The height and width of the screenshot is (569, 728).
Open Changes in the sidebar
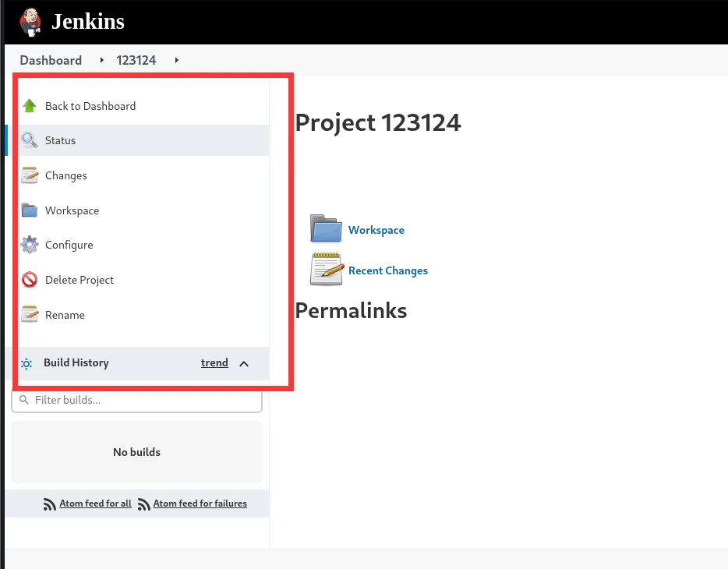[x=66, y=175]
